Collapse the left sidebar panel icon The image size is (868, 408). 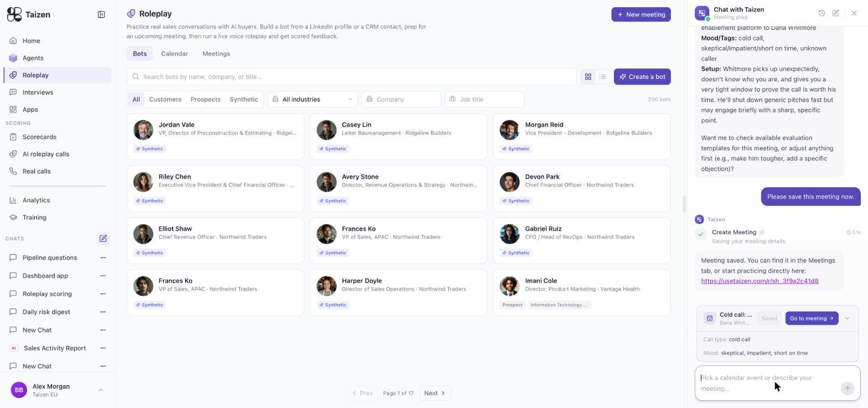[x=101, y=14]
